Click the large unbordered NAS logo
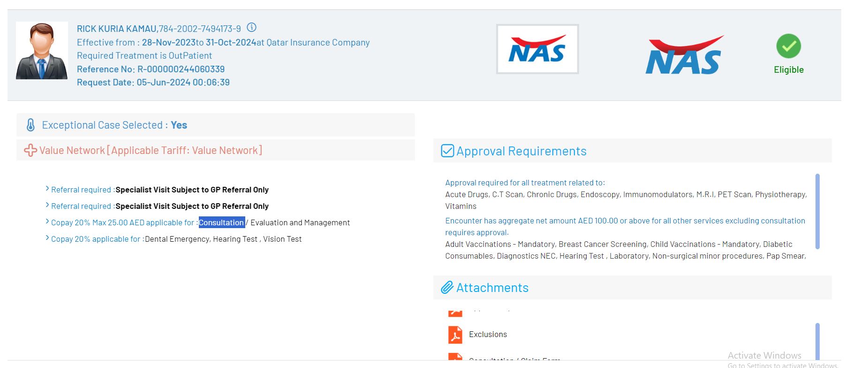 684,55
